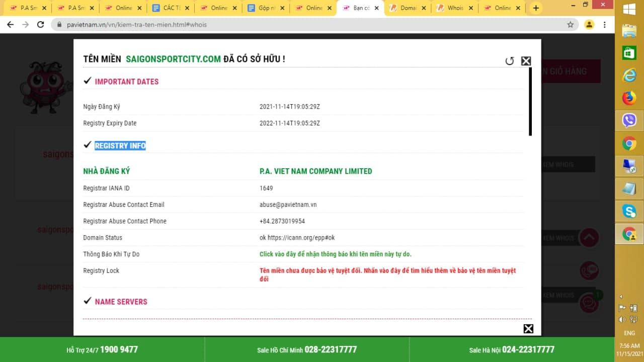The height and width of the screenshot is (362, 644).
Task: Select the active Bạn có tab
Action: tap(360, 8)
